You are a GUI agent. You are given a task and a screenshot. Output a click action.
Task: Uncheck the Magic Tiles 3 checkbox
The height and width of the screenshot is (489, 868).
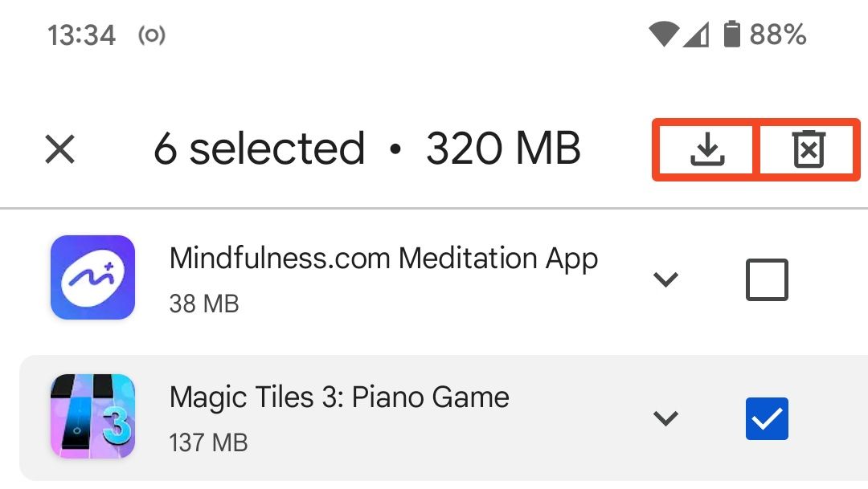click(767, 418)
